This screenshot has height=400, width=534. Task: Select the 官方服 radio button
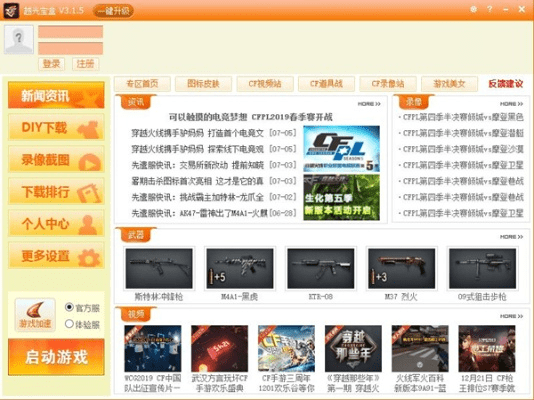coord(69,307)
